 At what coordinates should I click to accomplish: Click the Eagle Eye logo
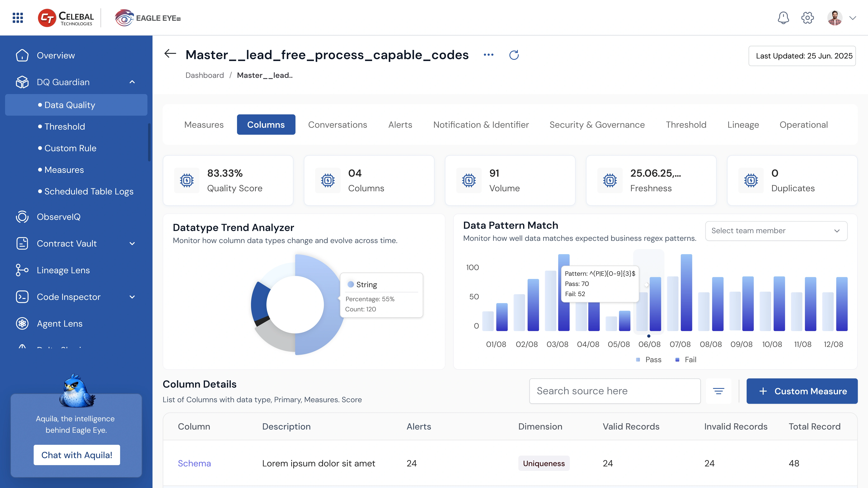click(x=148, y=18)
